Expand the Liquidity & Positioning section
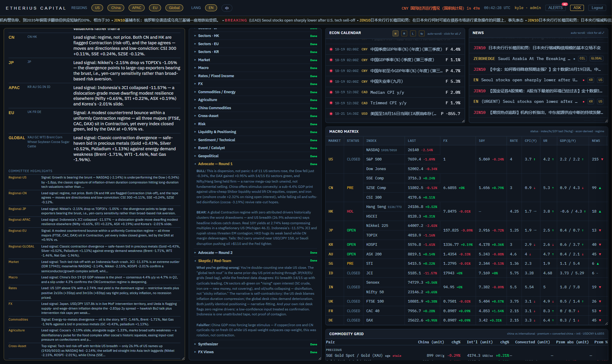 256,132
